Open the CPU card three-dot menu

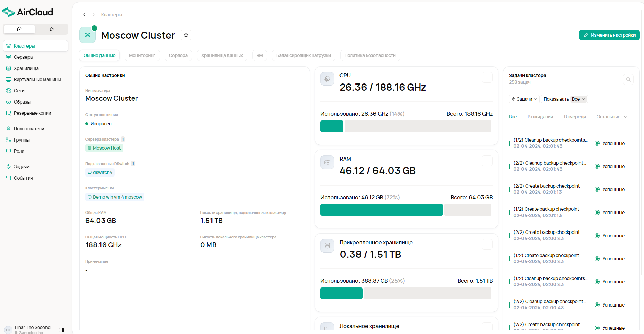[487, 77]
